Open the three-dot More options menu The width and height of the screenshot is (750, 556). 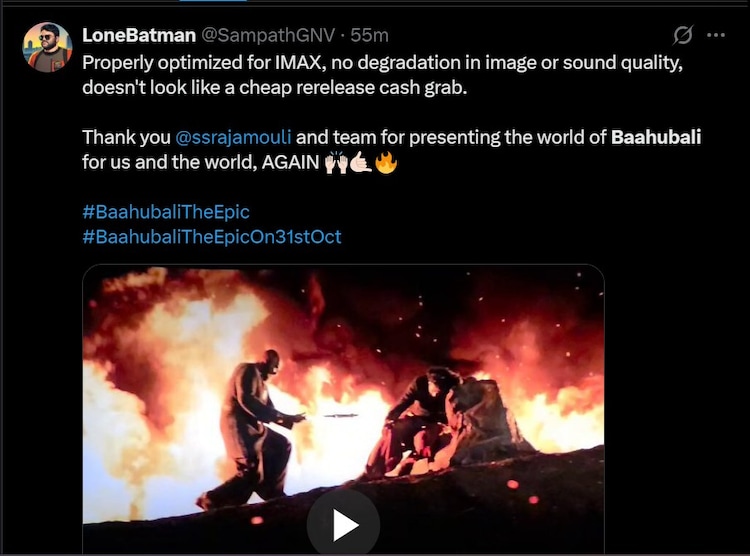[716, 35]
